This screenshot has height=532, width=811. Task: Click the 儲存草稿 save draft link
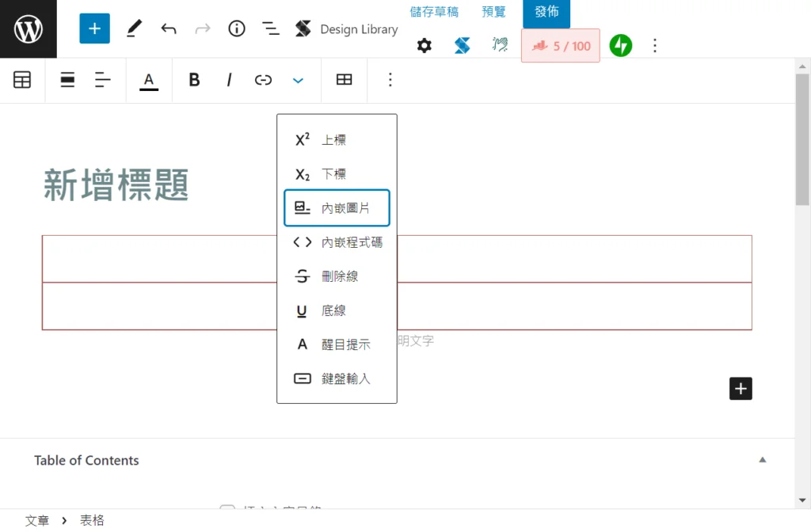435,12
